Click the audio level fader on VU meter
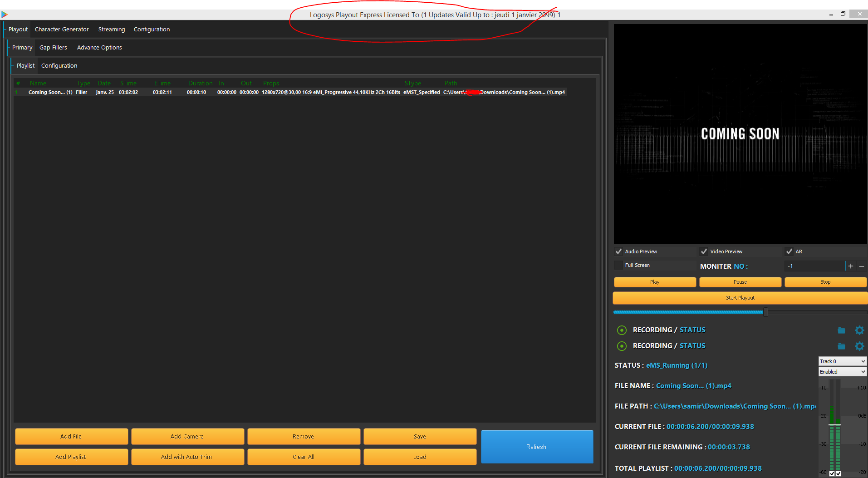 pos(834,425)
